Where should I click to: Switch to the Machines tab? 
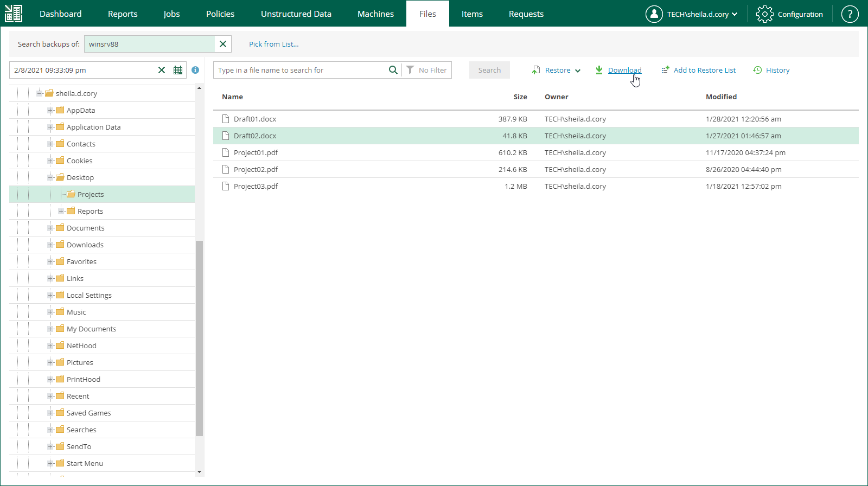coord(375,14)
